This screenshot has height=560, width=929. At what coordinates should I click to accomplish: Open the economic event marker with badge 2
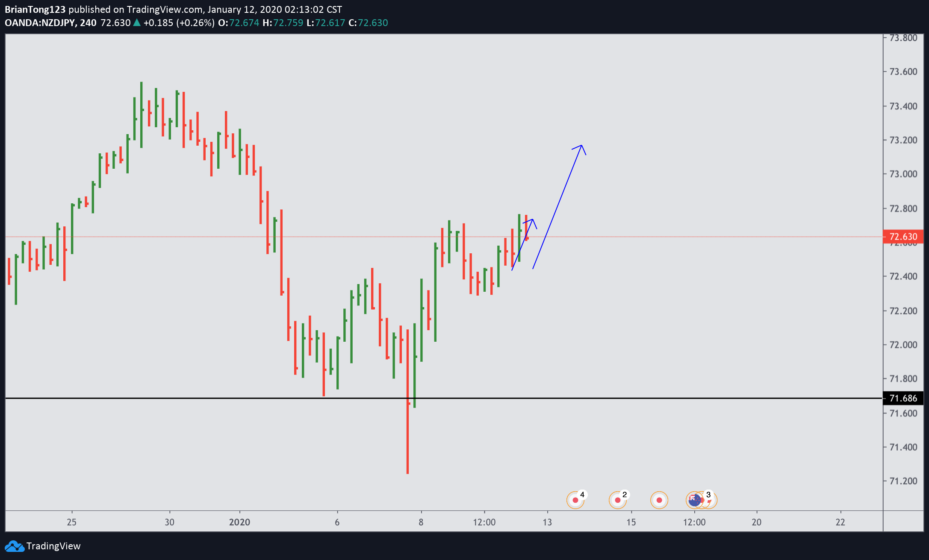point(618,500)
